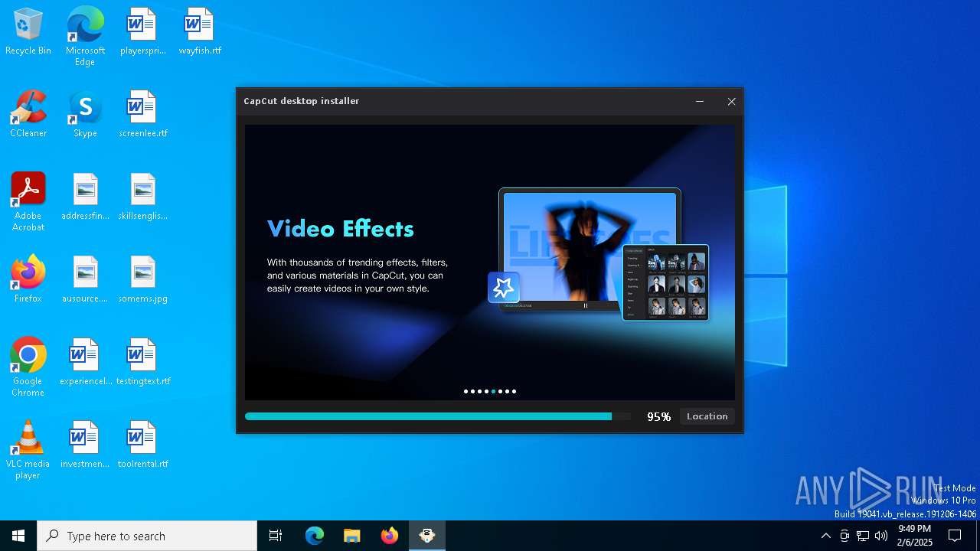Image resolution: width=980 pixels, height=551 pixels.
Task: Click the CapCut installer taskbar button
Action: click(427, 536)
